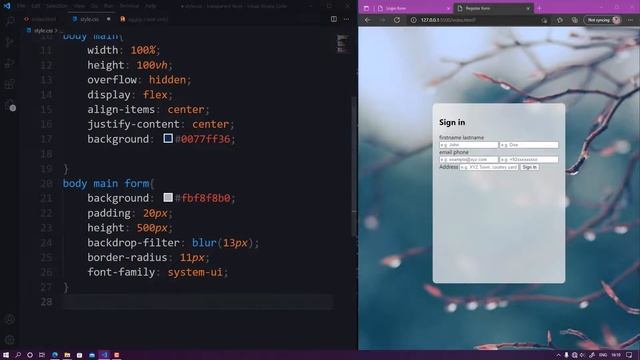Open the View menu in VS Code
Screen dimensions: 640x360
click(x=79, y=6)
